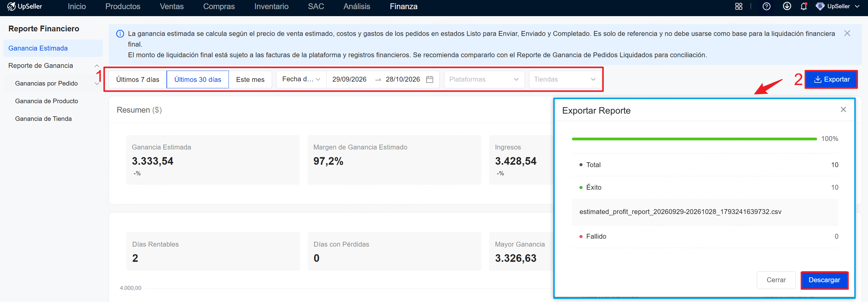Screen dimensions: 868x302
Task: Click the end date 28/10/2026 field
Action: coord(403,79)
